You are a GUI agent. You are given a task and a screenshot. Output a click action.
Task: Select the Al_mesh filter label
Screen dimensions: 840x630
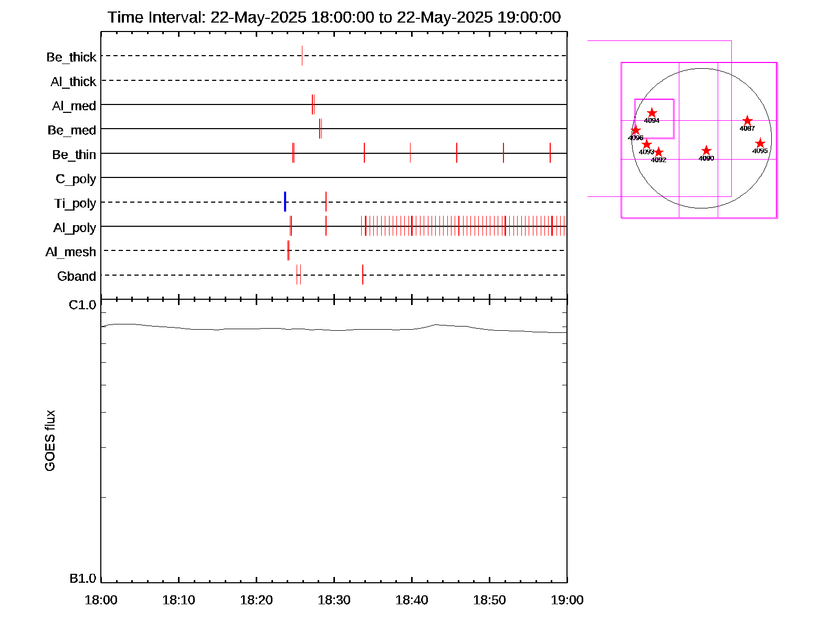71,252
